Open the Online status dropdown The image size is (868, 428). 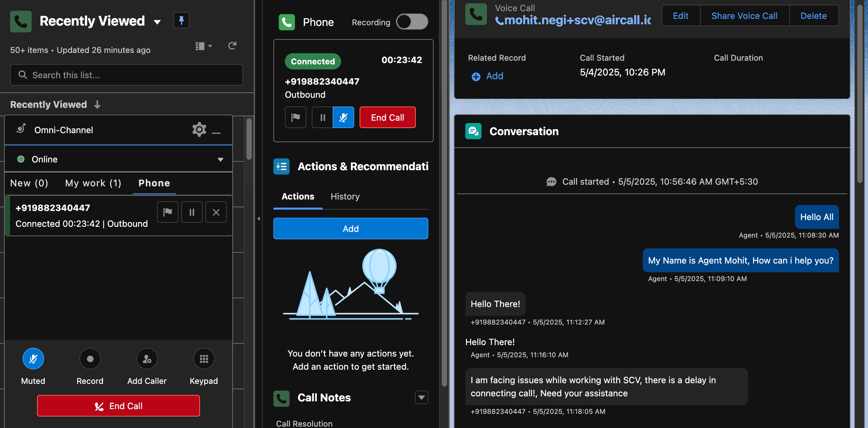221,159
